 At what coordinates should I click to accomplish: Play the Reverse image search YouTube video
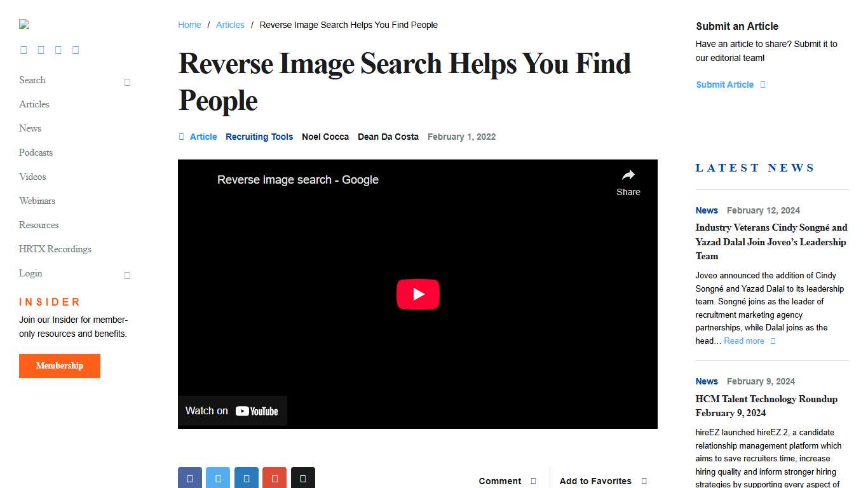tap(418, 294)
